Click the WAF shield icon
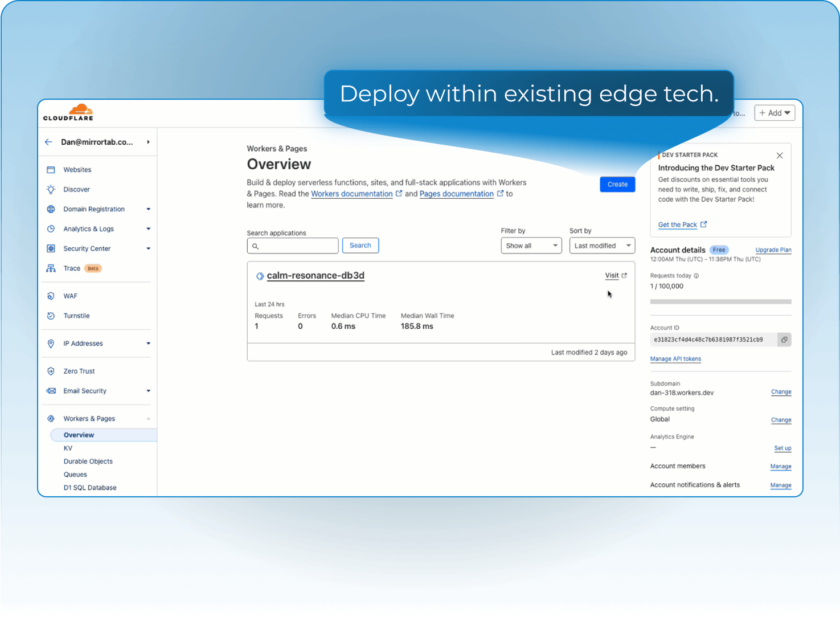This screenshot has width=840, height=637. pos(51,296)
